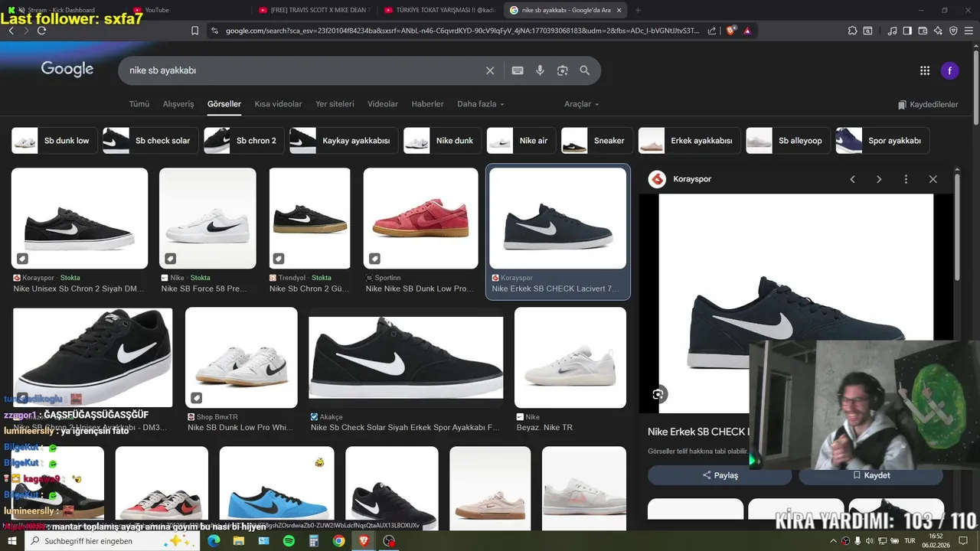Select the Nike air filter chip

click(x=521, y=141)
